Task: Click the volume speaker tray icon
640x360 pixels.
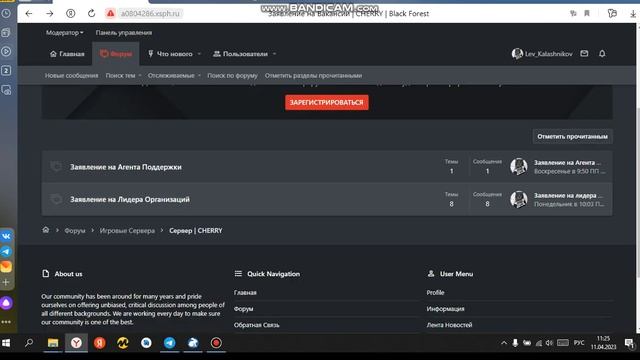Action: coord(549,343)
